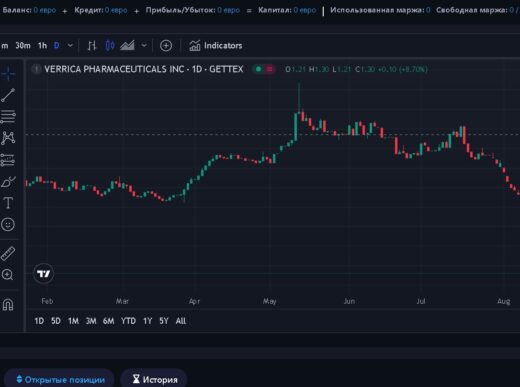Set date range to 6M
Image resolution: width=520 pixels, height=387 pixels.
coord(108,321)
